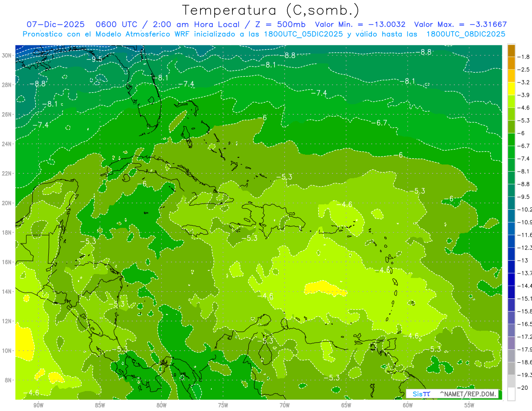Click the "-14.4" color bar label

pyautogui.click(x=525, y=286)
